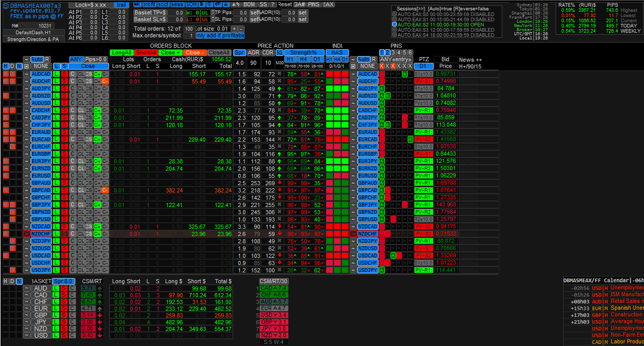644x346 pixels.
Task: Click the green L button for AUDCAD
Action: pos(56,74)
